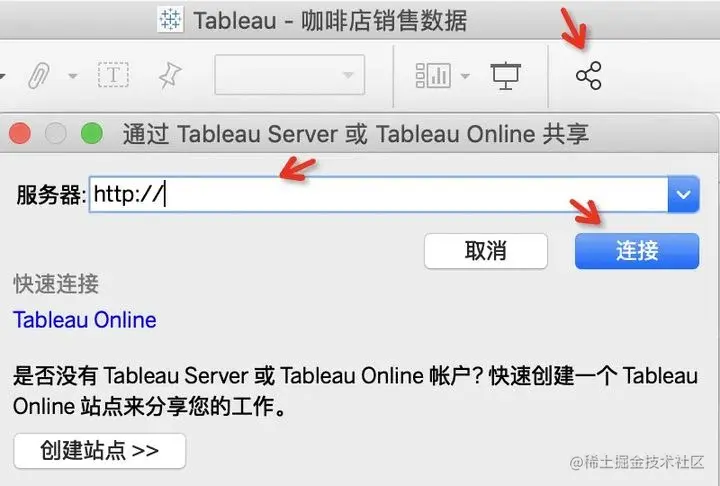The height and width of the screenshot is (486, 720).
Task: Click the grey minimize button of the dialog
Action: click(56, 134)
